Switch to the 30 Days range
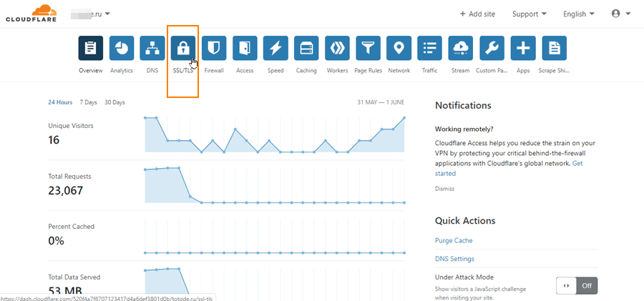This screenshot has width=644, height=301. point(114,102)
